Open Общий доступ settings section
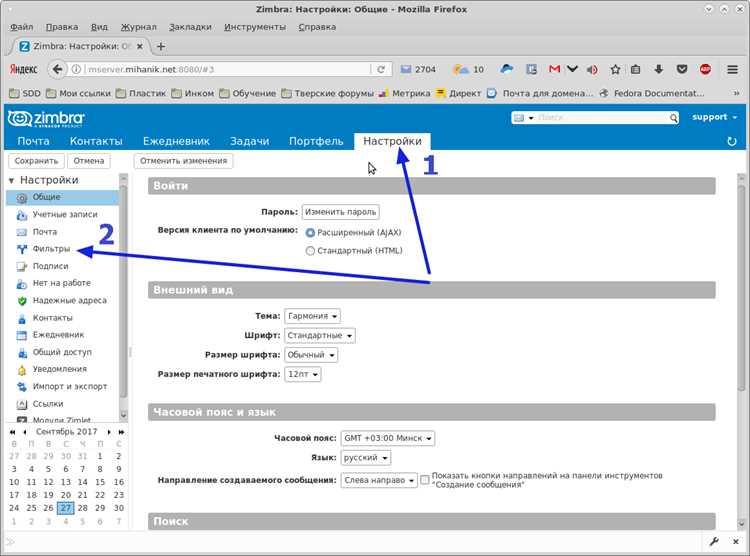Image resolution: width=750 pixels, height=556 pixels. click(x=62, y=352)
